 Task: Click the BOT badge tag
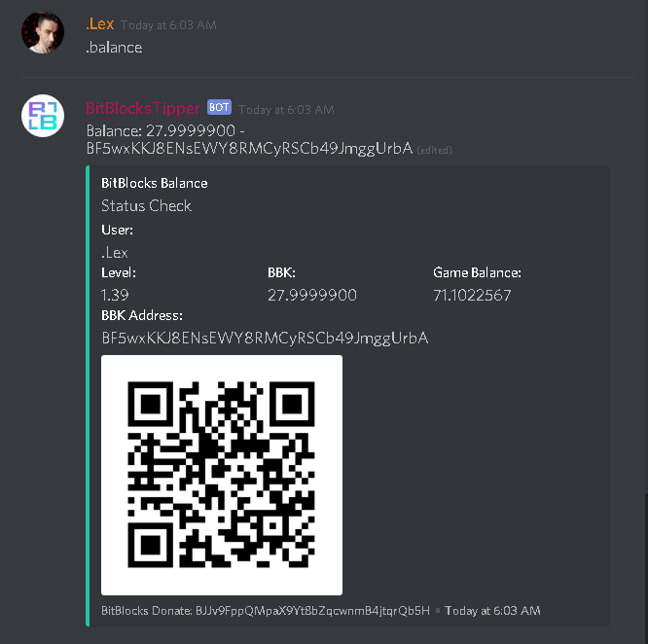[x=219, y=107]
